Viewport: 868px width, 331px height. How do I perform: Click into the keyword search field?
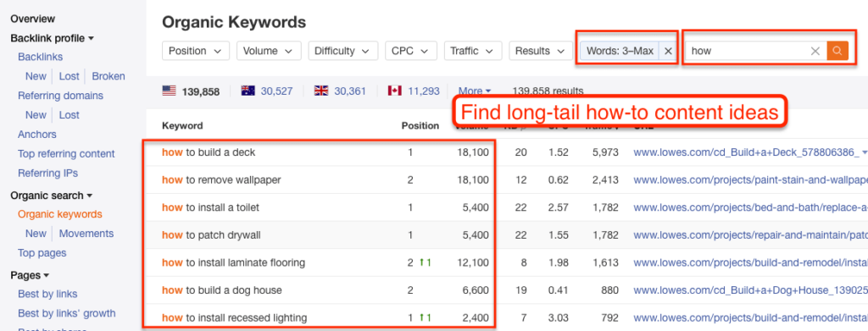coord(748,51)
